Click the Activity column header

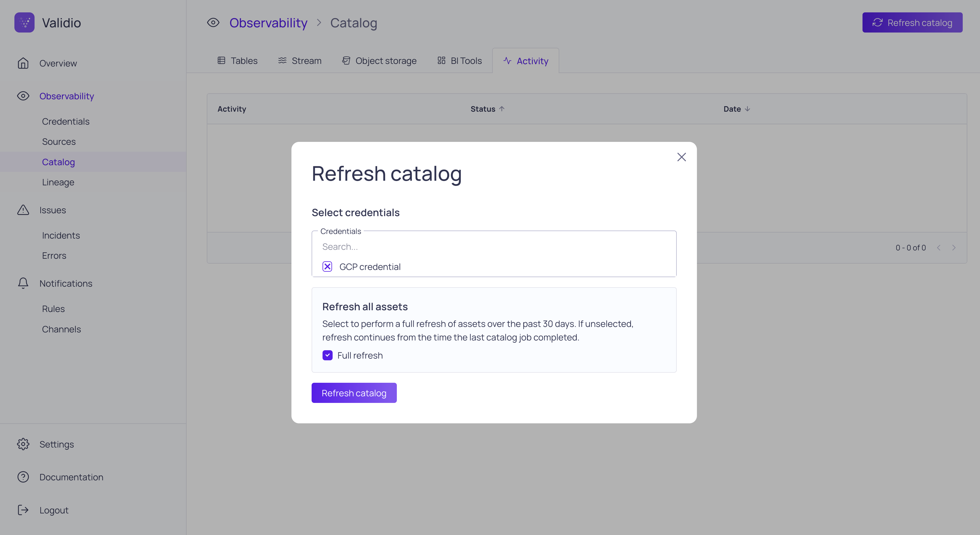pos(232,109)
